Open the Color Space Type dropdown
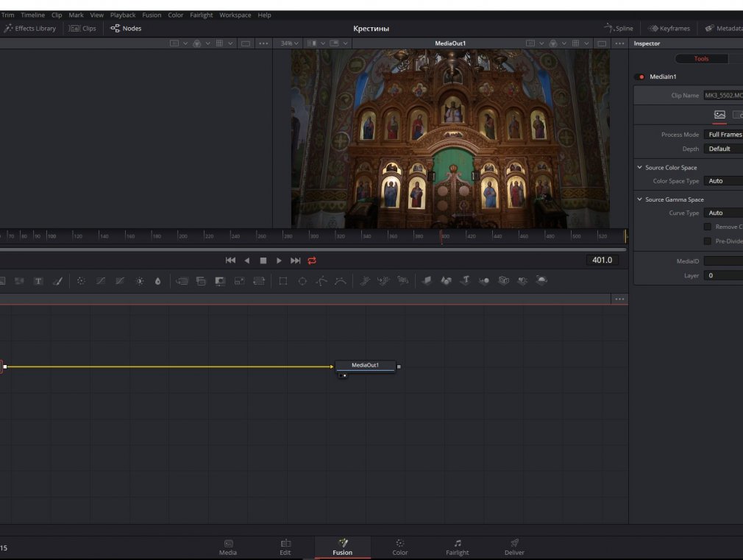 [723, 181]
